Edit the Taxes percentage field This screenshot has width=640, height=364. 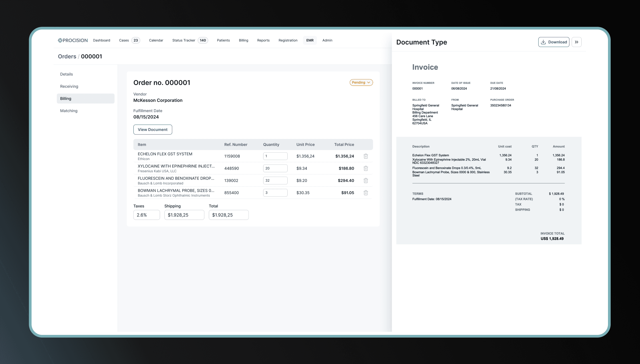point(146,215)
